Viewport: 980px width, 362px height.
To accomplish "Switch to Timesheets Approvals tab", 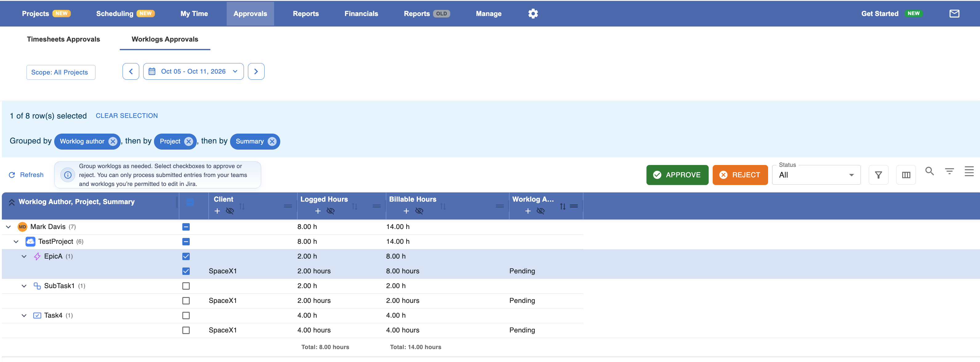I will [x=63, y=39].
